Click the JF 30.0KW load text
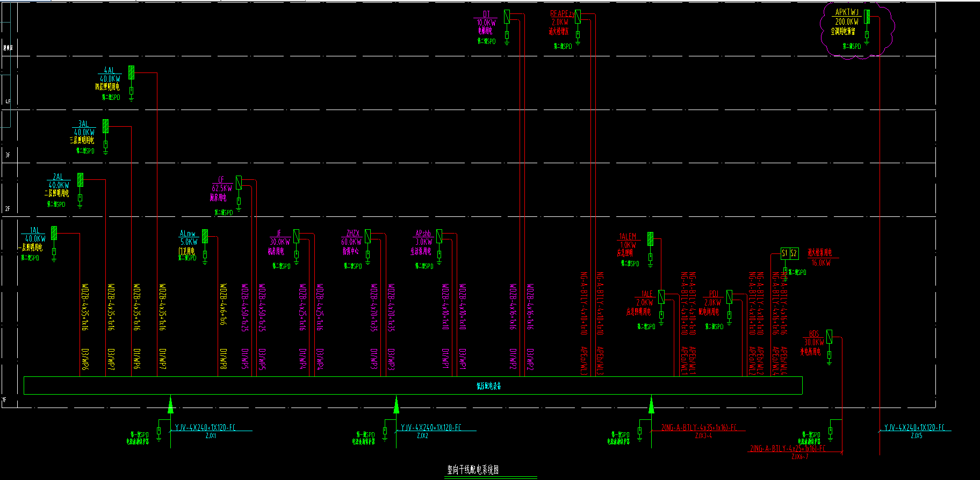The height and width of the screenshot is (480, 980). (279, 242)
